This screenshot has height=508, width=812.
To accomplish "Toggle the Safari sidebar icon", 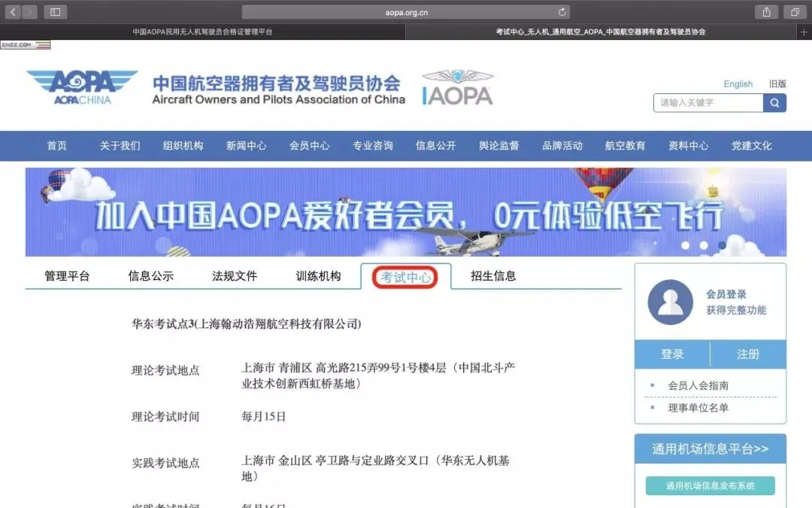I will coord(56,12).
